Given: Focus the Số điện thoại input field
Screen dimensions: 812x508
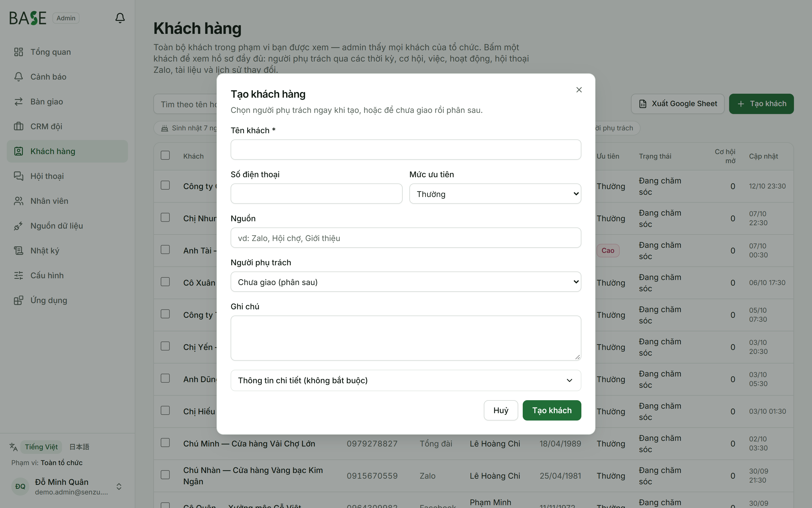Looking at the screenshot, I should tap(316, 194).
